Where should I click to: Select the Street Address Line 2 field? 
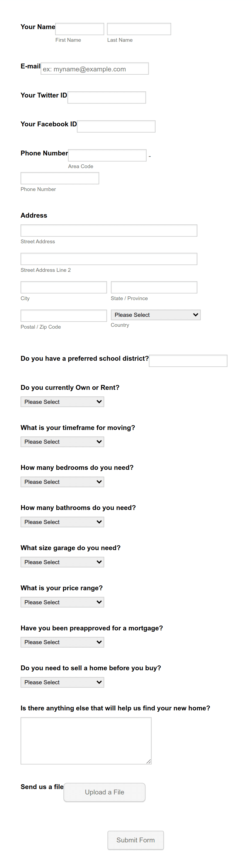coord(109,259)
